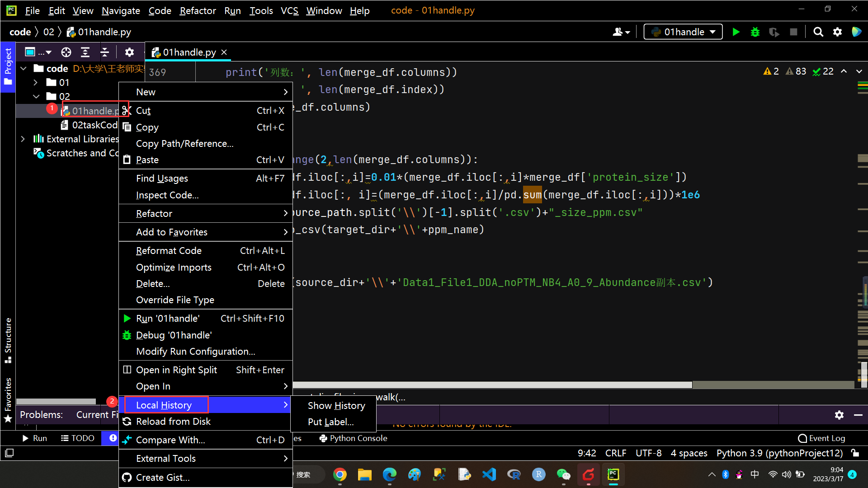Image resolution: width=868 pixels, height=488 pixels.
Task: Select Reformat Code
Action: (206, 251)
